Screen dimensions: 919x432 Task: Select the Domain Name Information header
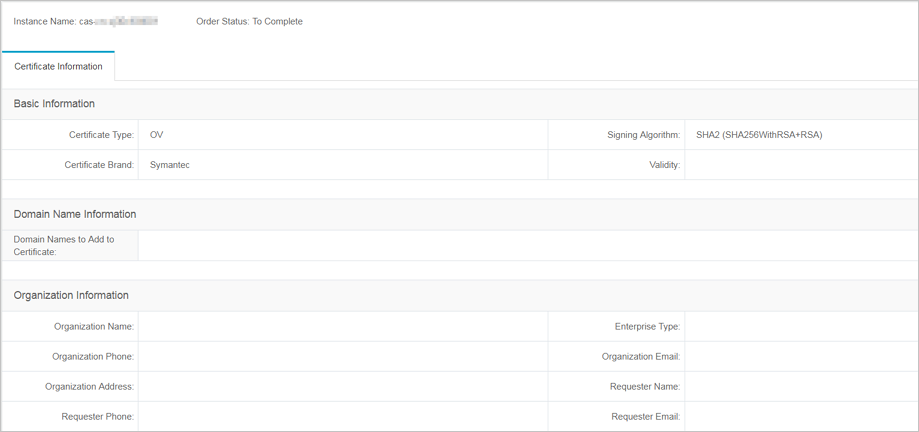(75, 215)
